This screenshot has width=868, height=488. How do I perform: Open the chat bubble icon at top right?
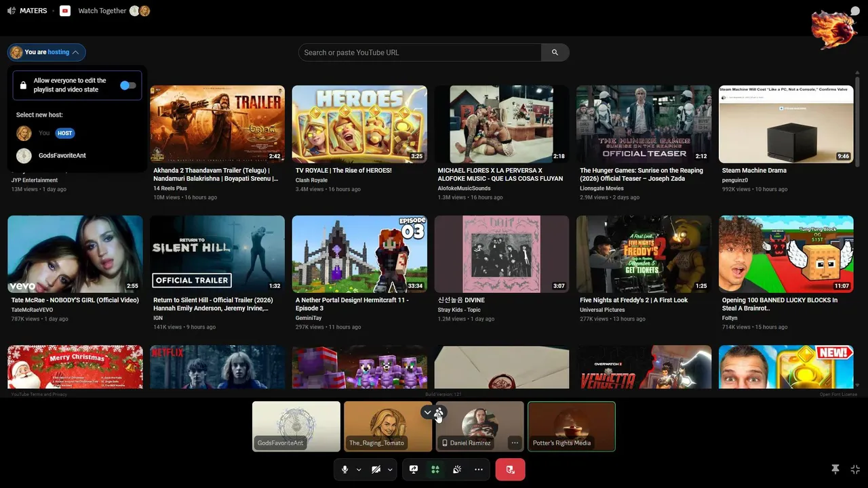click(855, 12)
